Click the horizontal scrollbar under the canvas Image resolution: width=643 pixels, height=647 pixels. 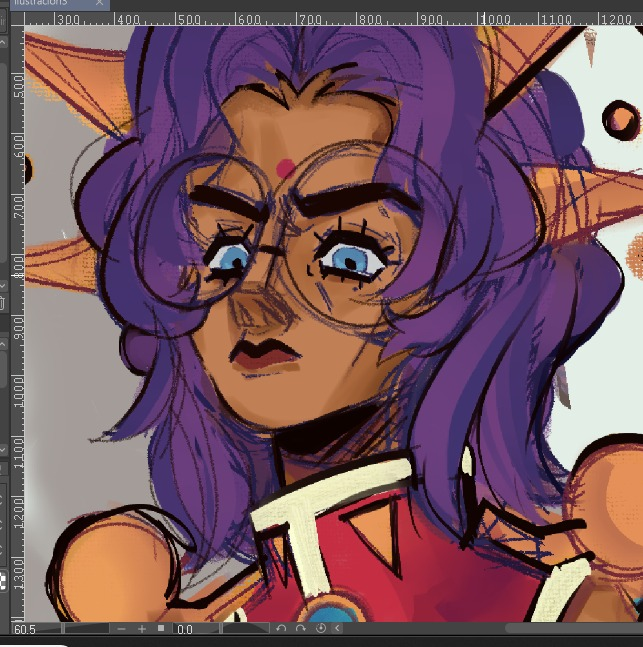[x=574, y=629]
